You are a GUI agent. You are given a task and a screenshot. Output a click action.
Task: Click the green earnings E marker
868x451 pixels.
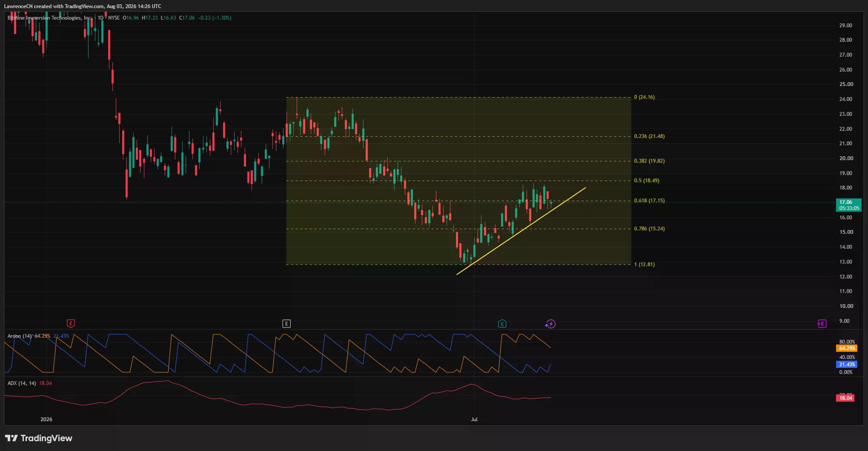coord(502,324)
